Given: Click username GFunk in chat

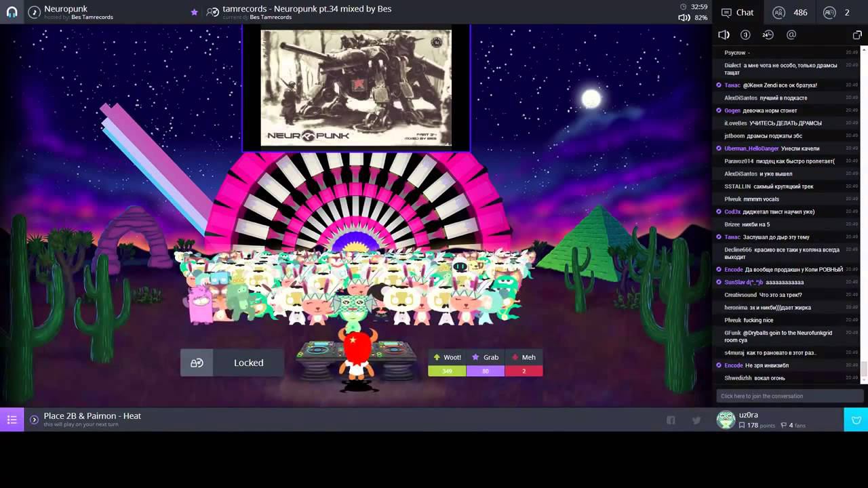Looking at the screenshot, I should [732, 333].
